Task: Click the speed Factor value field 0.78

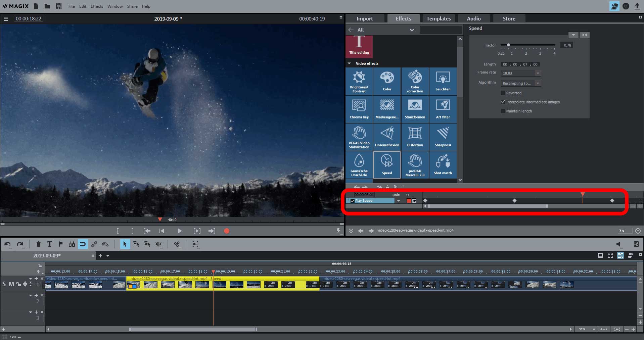Action: (567, 45)
